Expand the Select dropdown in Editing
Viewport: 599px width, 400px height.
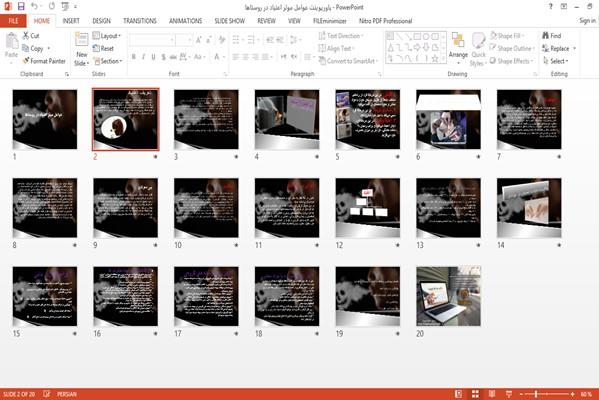click(556, 61)
